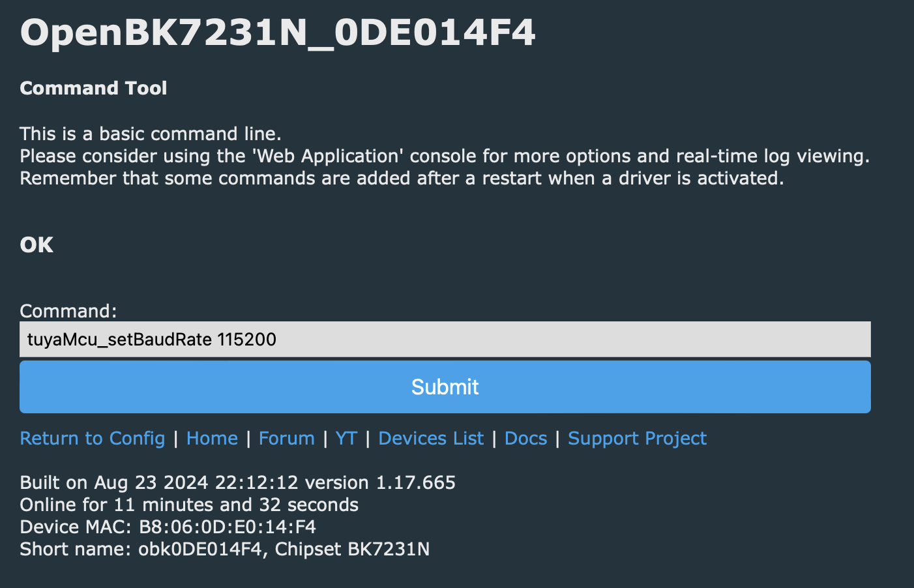The image size is (914, 588).
Task: Click the 'This is a basic command line' text
Action: click(x=151, y=134)
